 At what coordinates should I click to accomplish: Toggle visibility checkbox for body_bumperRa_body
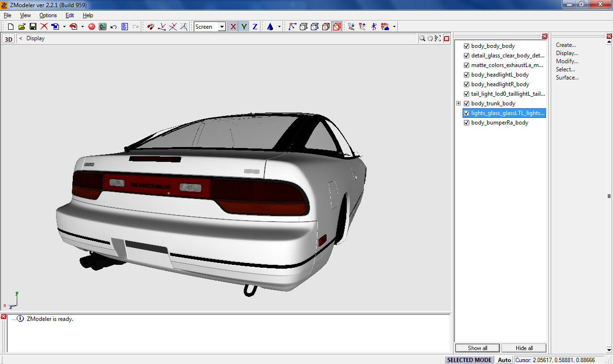[x=466, y=123]
